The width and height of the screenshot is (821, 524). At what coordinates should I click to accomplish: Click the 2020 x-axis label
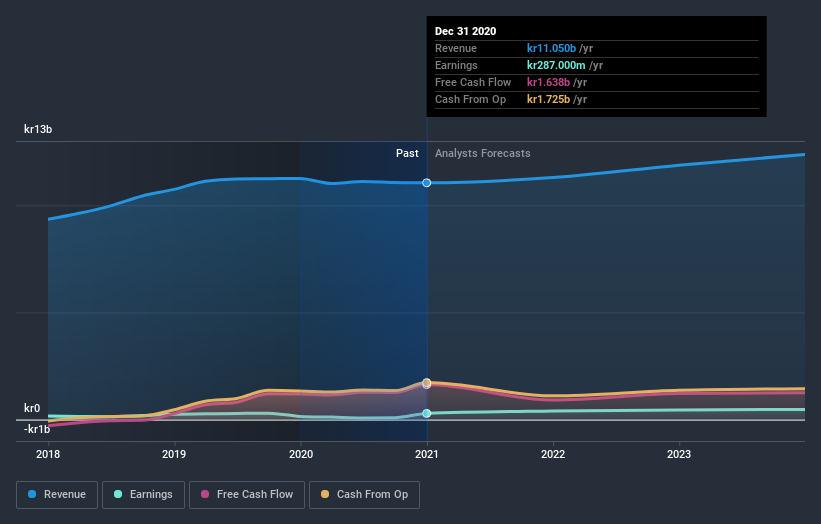(301, 454)
